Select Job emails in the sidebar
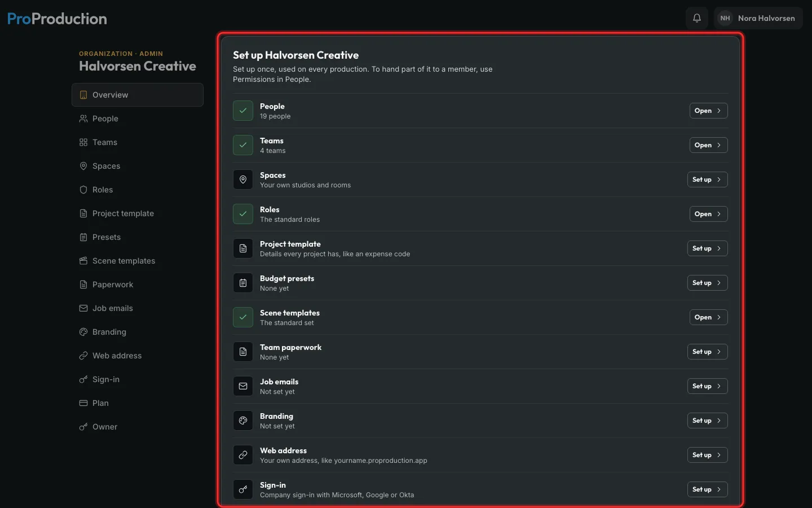812x508 pixels. [138, 308]
